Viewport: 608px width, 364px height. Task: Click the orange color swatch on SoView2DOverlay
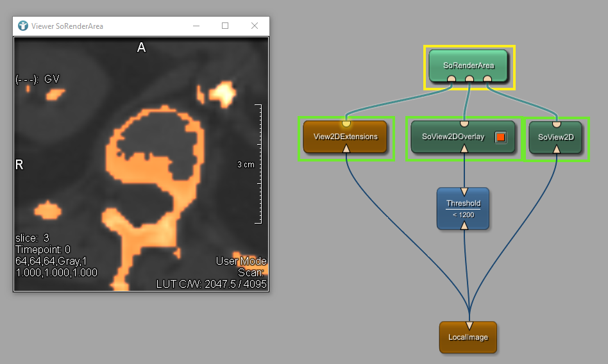pos(501,137)
